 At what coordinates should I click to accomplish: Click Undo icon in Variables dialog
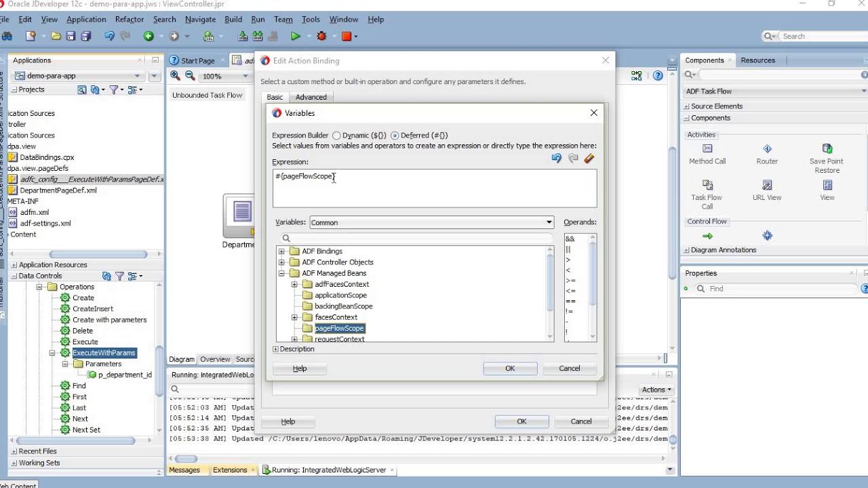tap(557, 159)
